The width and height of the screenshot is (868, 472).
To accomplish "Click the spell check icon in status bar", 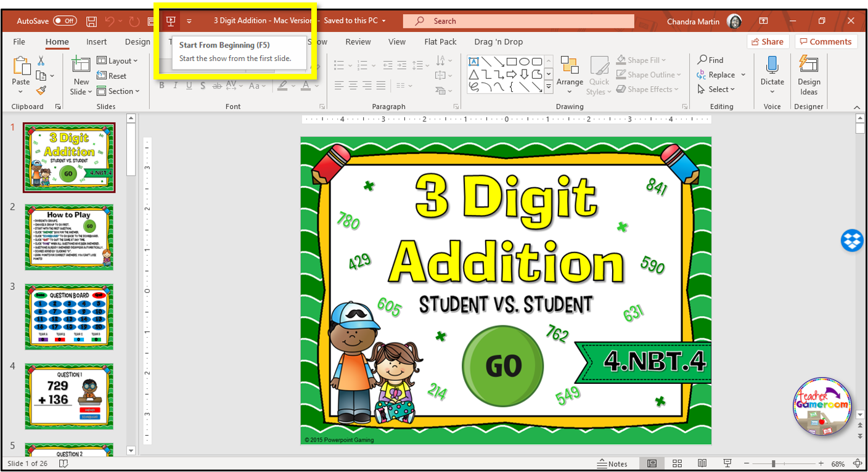I will [x=63, y=463].
